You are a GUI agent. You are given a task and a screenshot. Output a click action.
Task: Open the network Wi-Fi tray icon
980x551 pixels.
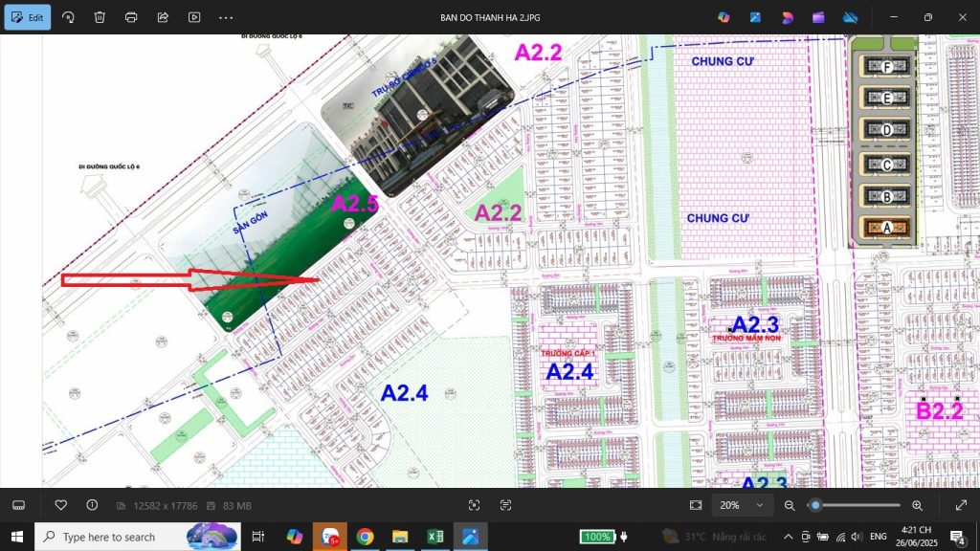point(840,537)
